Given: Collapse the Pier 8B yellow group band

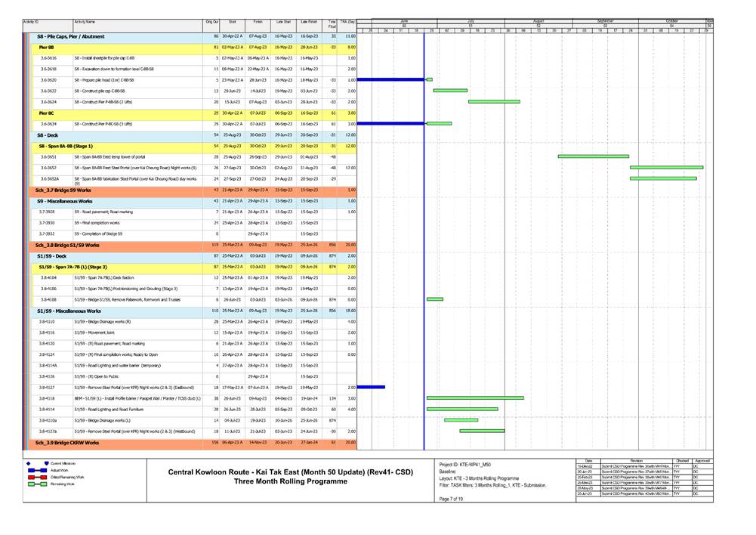Looking at the screenshot, I should pos(47,47).
